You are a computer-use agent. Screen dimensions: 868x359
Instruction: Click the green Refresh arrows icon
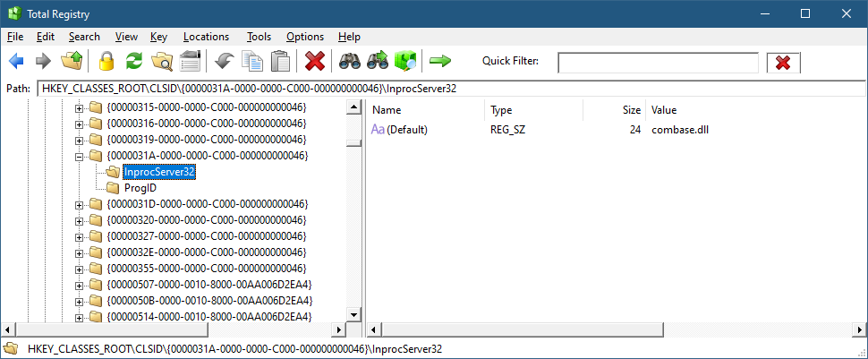(x=134, y=62)
